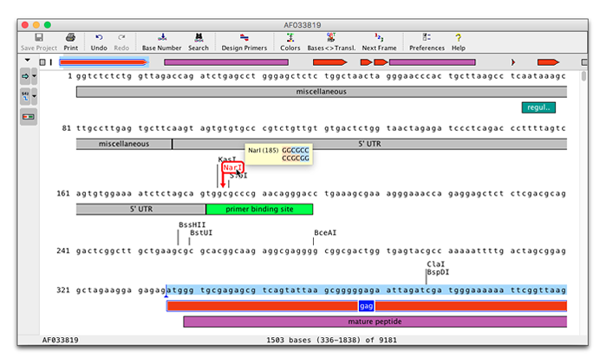This screenshot has height=364, width=606.
Task: Toggle the red-green display icon in sidebar
Action: (x=25, y=116)
